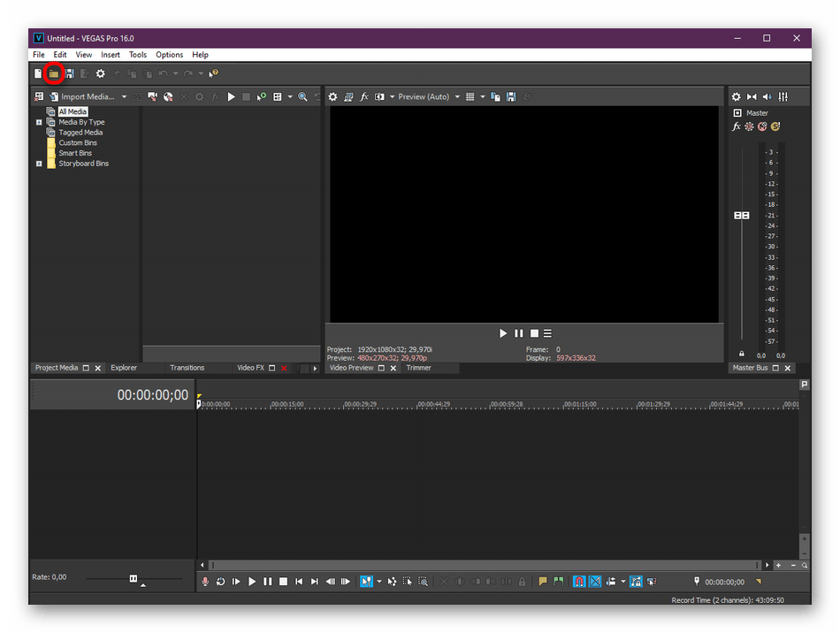Expand the Storyboard Bins tree node
This screenshot has height=633, width=840.
[39, 164]
